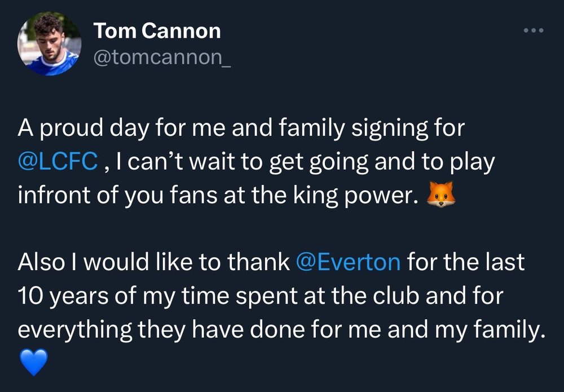Click the words "my family." at paragraph end
This screenshot has width=564, height=392.
[x=490, y=330]
